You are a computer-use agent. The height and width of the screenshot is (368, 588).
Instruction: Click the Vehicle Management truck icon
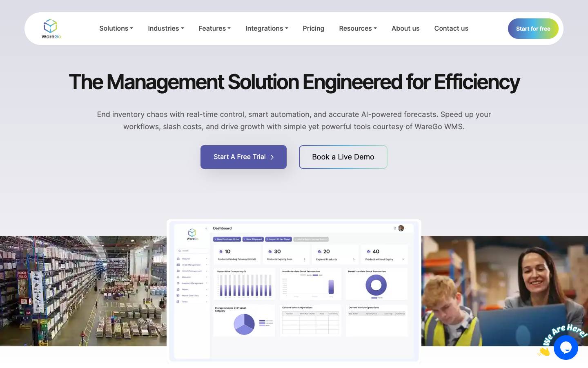[x=178, y=271]
